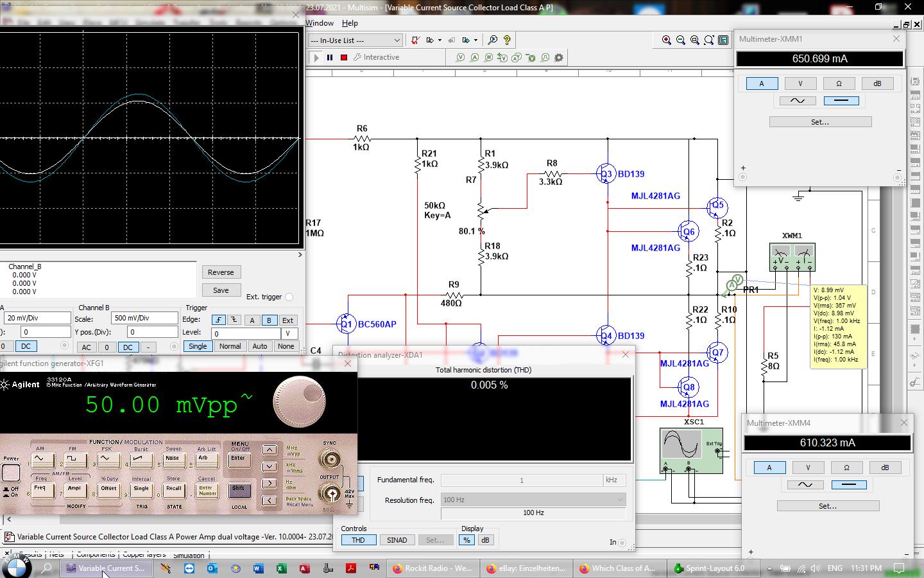
Task: Toggle the Shift key on Agilent generator
Action: click(239, 490)
